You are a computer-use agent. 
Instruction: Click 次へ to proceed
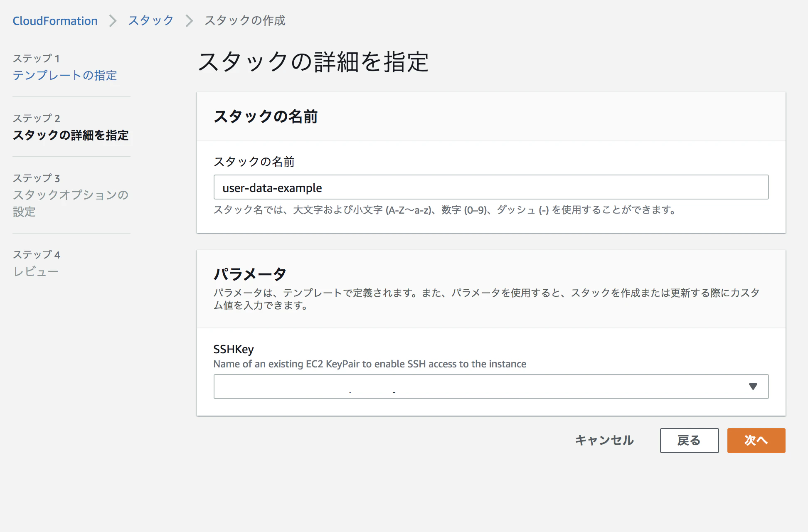(x=756, y=441)
